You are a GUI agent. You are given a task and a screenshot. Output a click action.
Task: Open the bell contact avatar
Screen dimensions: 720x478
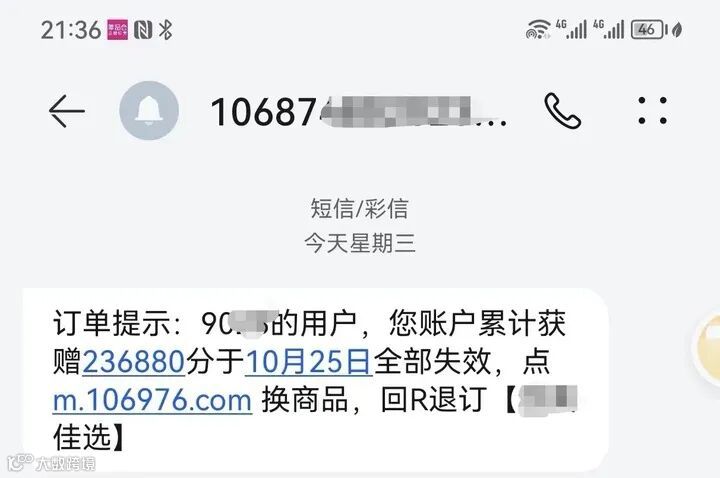click(149, 111)
